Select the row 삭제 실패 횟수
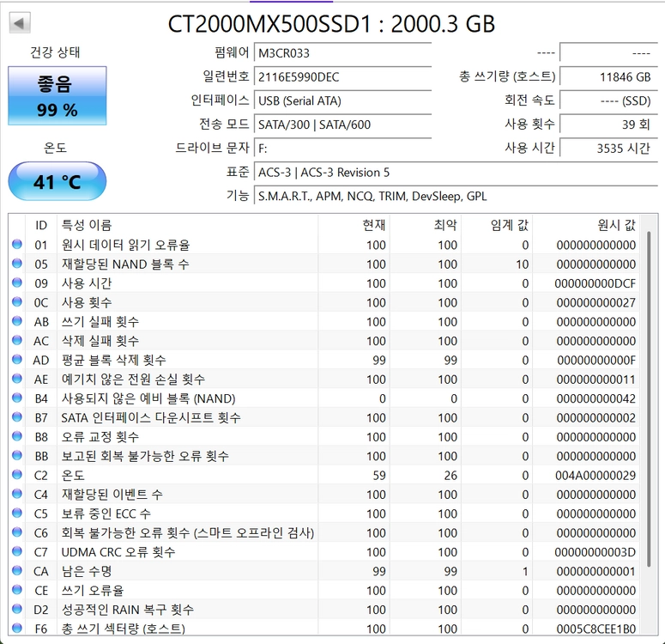Viewport: 665px width, 644px height. 324,341
